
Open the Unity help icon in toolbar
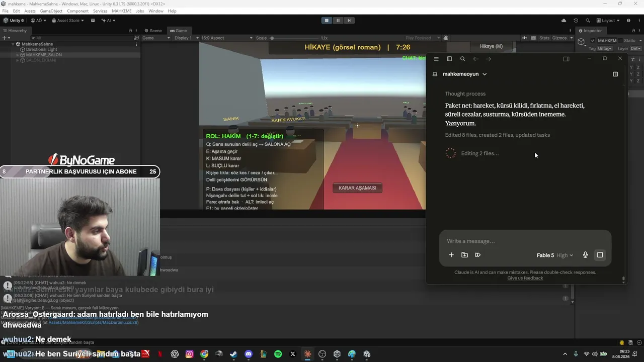pos(628,21)
